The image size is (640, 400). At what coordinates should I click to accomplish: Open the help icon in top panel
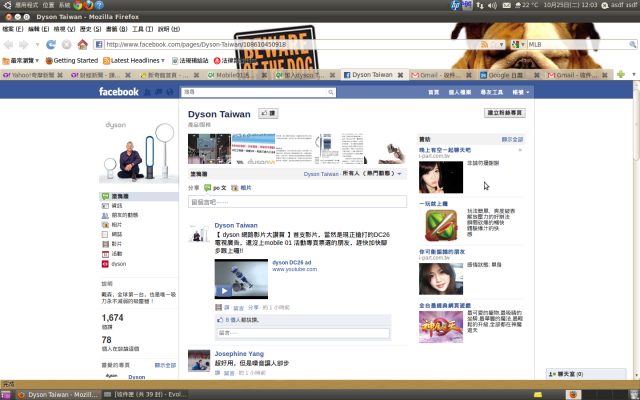99,5
